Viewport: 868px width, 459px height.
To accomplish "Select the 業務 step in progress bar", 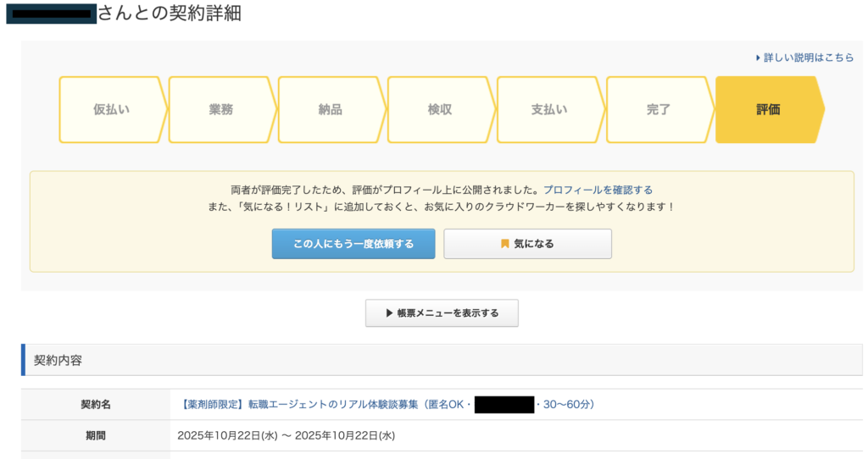I will tap(220, 110).
